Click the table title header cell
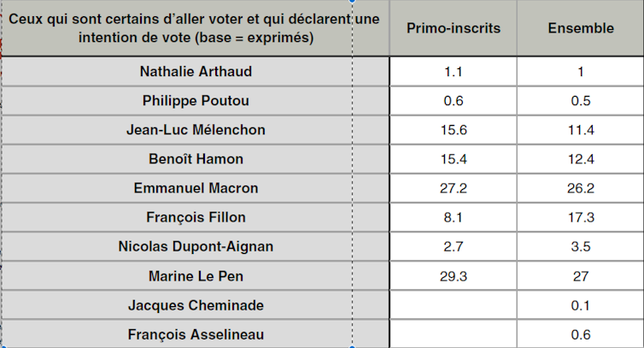 (x=196, y=28)
